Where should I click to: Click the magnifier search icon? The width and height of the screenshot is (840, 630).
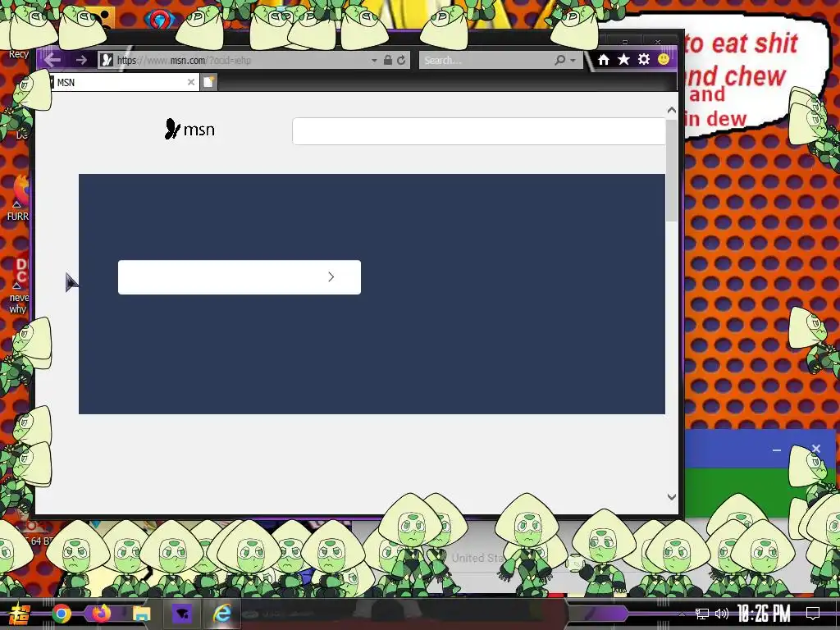coord(560,60)
